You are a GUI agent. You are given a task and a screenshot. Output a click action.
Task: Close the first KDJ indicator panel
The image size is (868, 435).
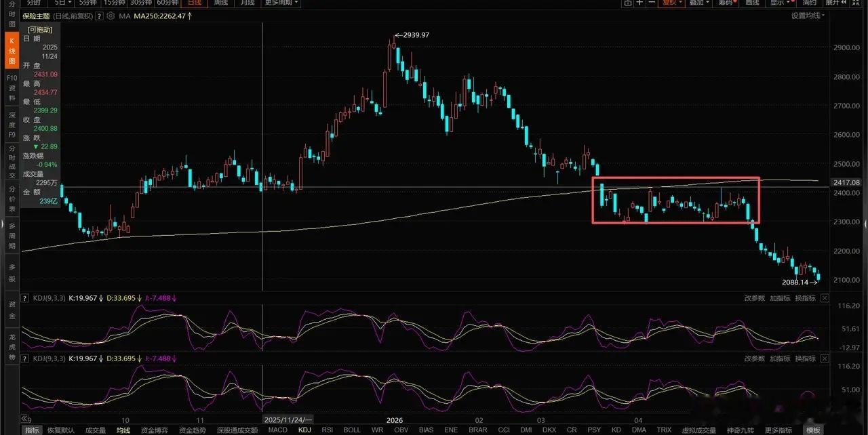point(824,298)
